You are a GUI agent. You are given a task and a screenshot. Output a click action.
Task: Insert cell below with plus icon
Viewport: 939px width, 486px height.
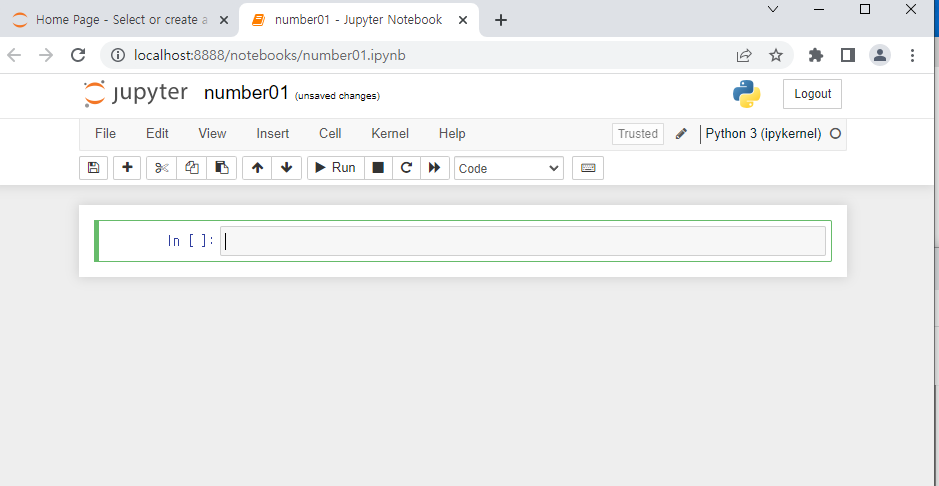127,168
